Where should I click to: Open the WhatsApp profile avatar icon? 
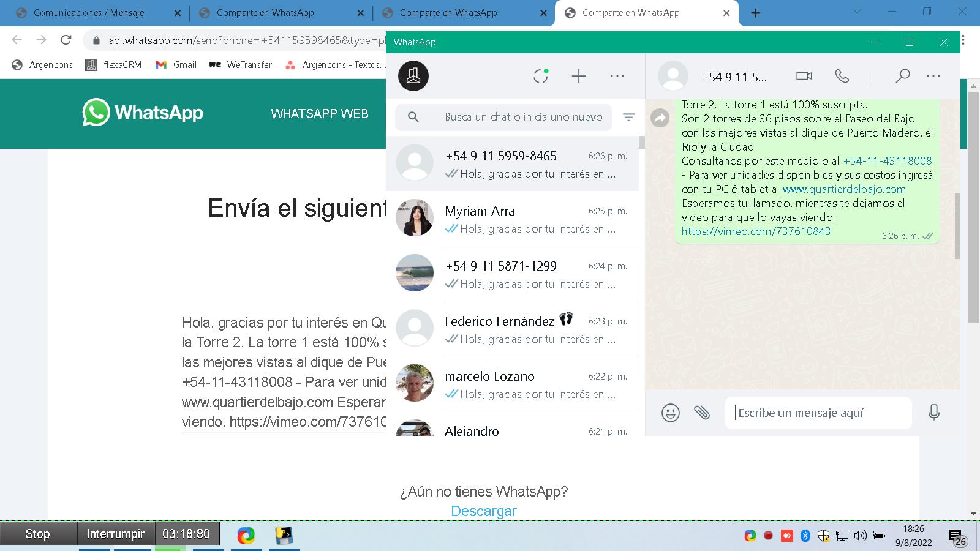413,76
